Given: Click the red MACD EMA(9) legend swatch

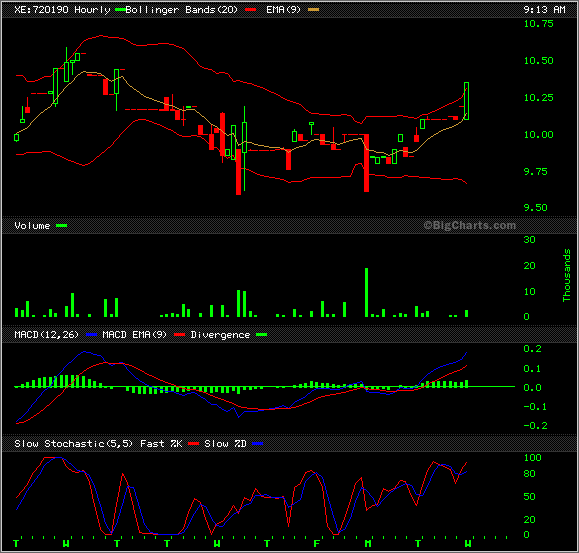Looking at the screenshot, I should coord(179,335).
